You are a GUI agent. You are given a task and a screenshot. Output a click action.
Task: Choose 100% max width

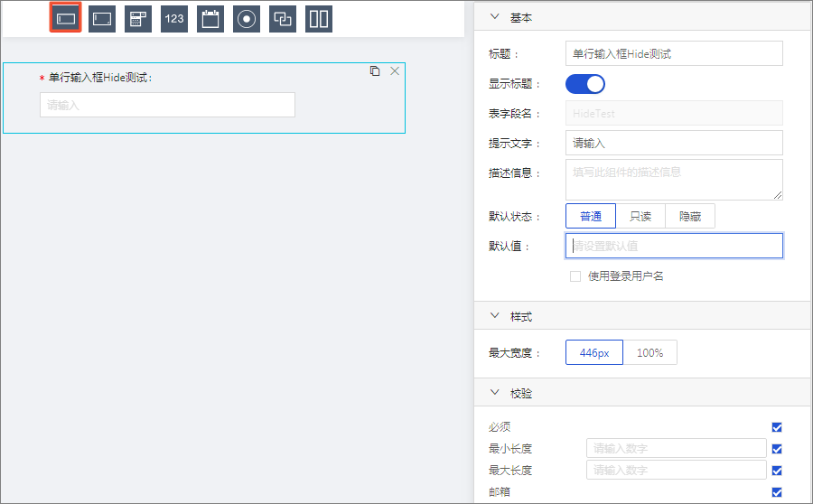[x=649, y=353]
